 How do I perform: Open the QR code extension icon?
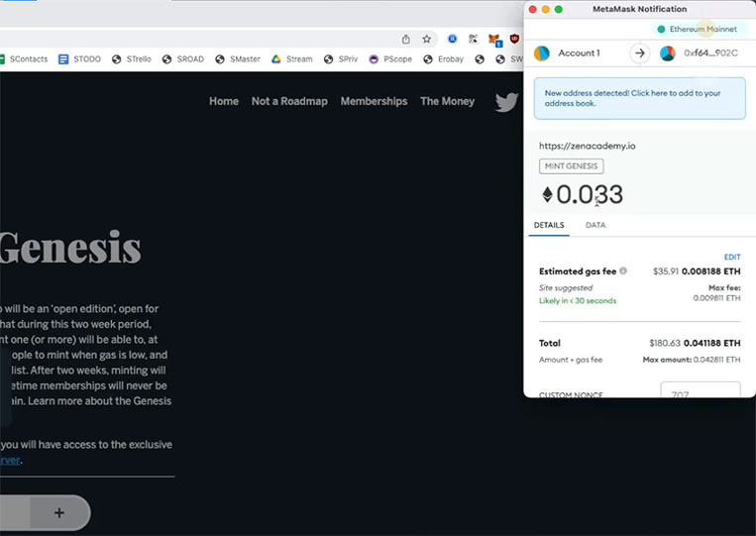[473, 39]
